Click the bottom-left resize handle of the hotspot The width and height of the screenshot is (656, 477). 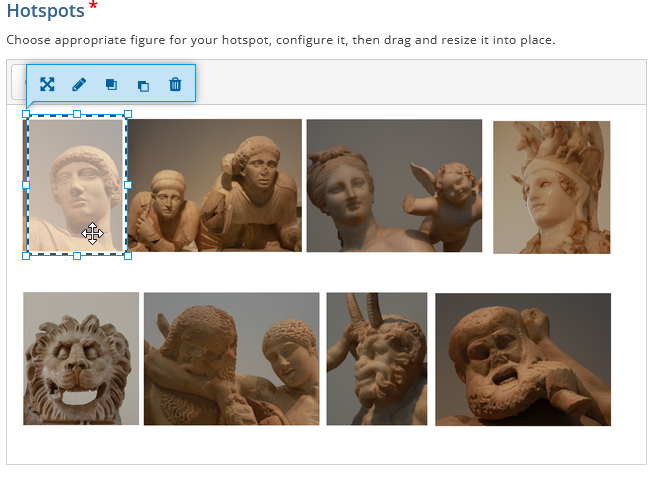[26, 256]
